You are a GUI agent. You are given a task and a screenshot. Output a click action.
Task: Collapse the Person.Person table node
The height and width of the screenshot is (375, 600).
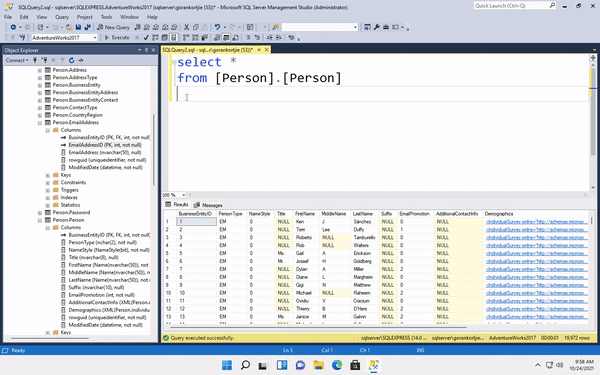40,220
